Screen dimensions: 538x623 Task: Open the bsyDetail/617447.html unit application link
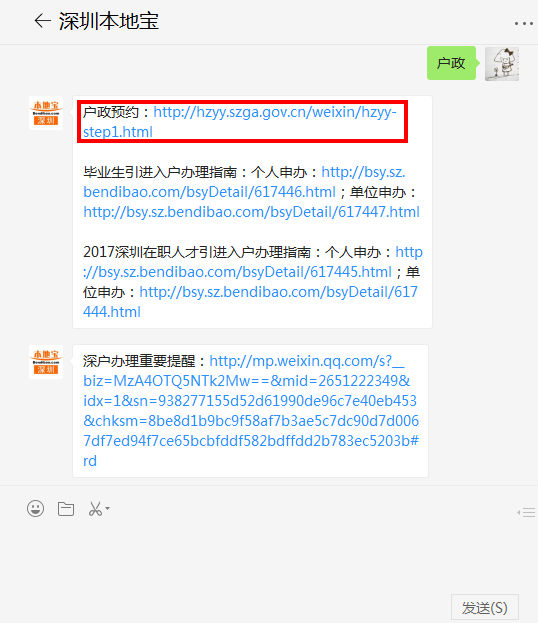(251, 212)
